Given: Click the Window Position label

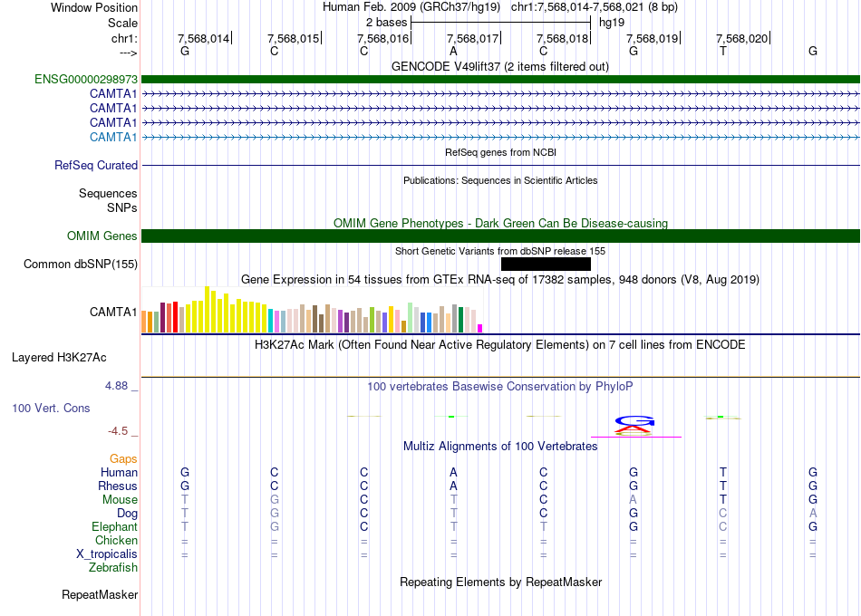Looking at the screenshot, I should [94, 7].
